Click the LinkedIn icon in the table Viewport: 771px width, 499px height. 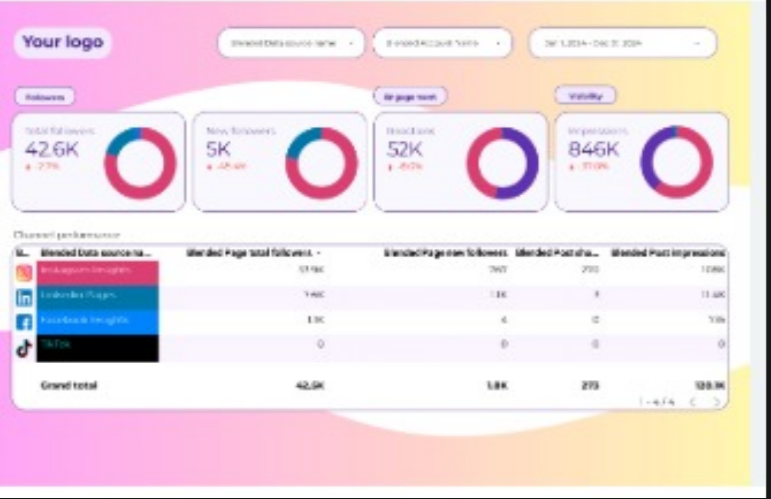(x=24, y=297)
